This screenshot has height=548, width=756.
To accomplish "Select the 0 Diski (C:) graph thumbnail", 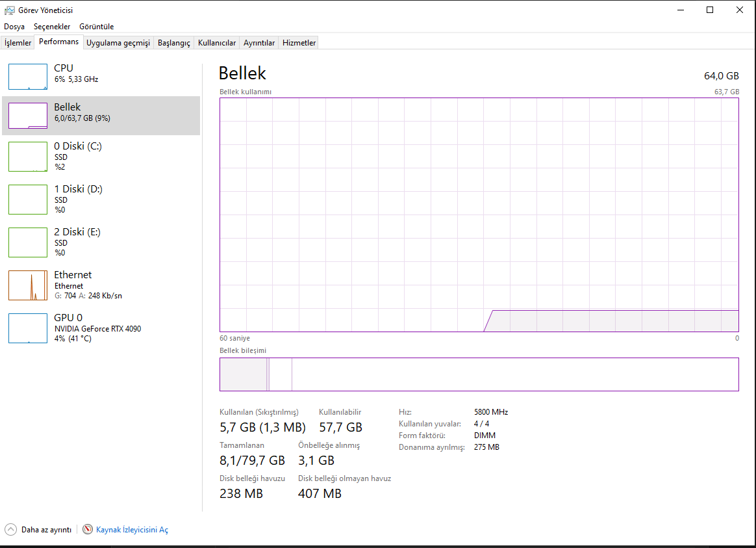I will point(28,157).
